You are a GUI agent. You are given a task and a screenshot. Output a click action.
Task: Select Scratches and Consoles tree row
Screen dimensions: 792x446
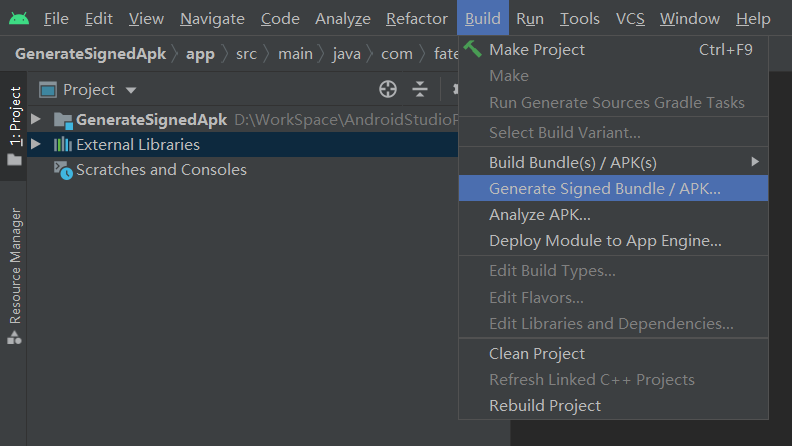pos(242,170)
